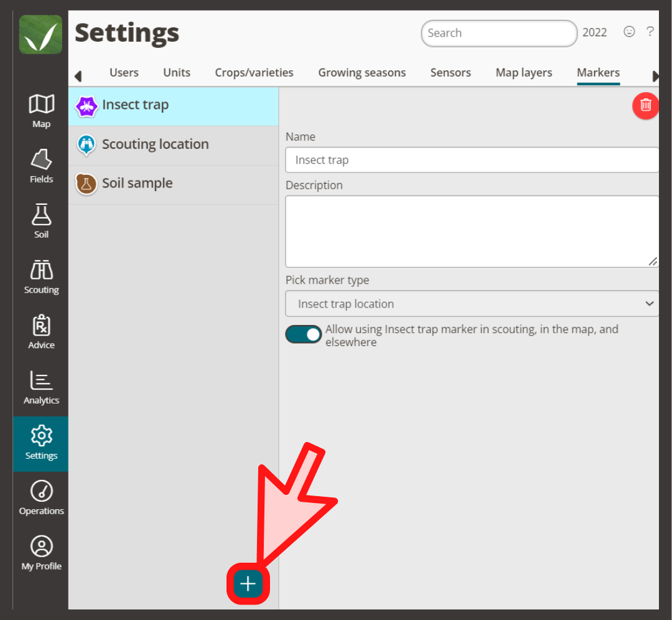The image size is (672, 620).
Task: Open the Analytics section in sidebar
Action: pyautogui.click(x=41, y=388)
